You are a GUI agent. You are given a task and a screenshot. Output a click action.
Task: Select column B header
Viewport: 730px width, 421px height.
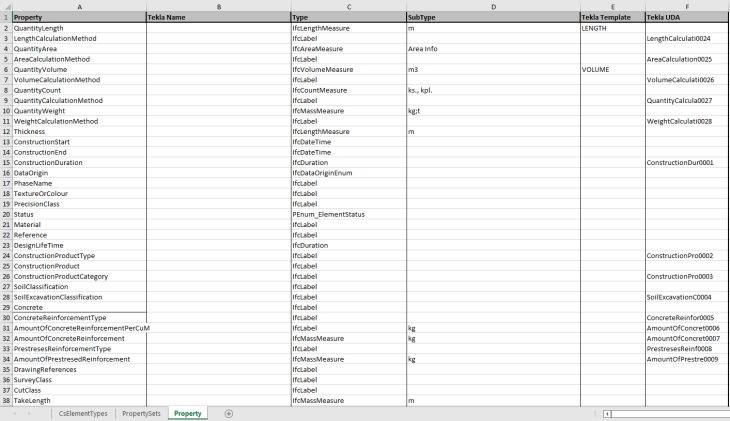[219, 7]
